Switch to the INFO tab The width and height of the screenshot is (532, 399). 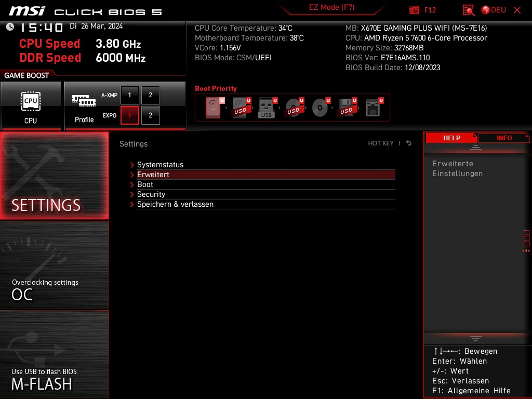(x=503, y=138)
